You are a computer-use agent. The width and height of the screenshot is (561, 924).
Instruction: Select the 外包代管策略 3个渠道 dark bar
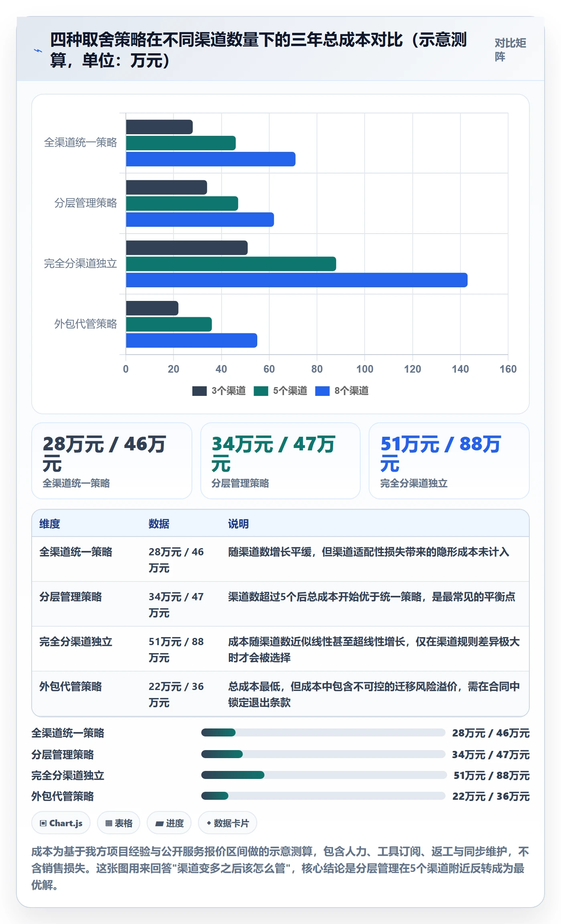pyautogui.click(x=152, y=308)
